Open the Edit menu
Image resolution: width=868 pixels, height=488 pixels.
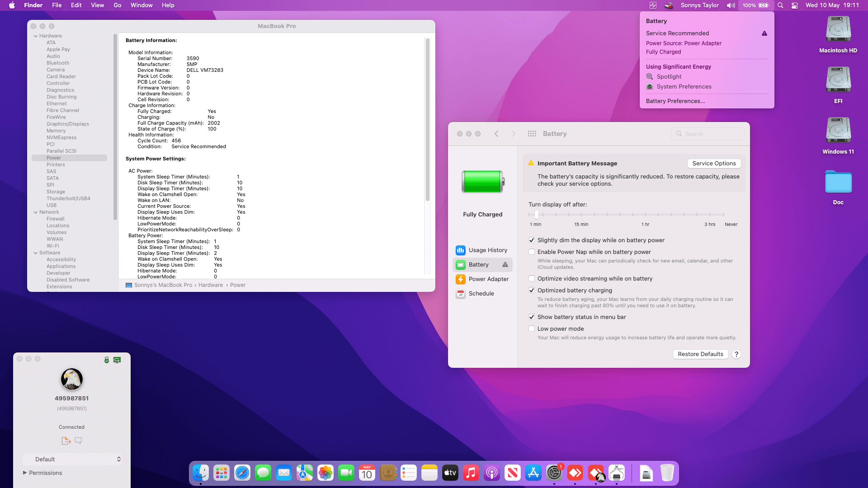tap(76, 5)
